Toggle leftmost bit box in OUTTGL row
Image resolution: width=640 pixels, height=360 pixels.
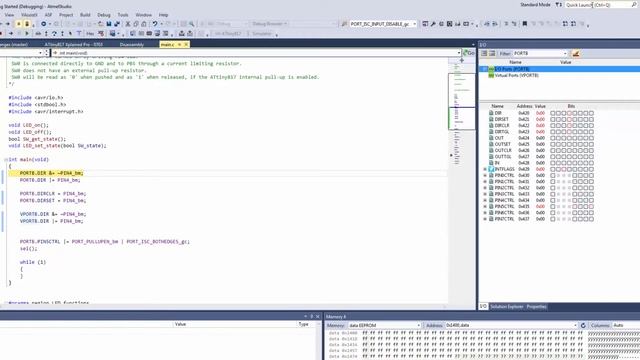[x=553, y=157]
